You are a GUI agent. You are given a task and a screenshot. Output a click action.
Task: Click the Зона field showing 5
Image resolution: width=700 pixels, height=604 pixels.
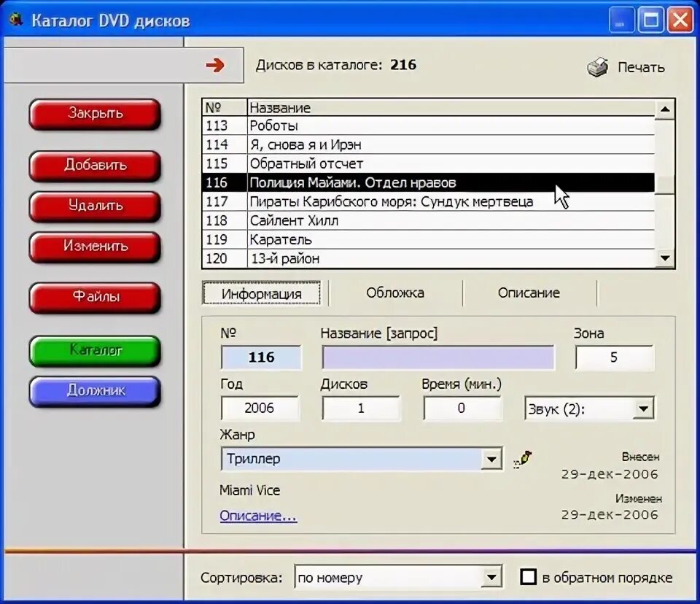614,357
